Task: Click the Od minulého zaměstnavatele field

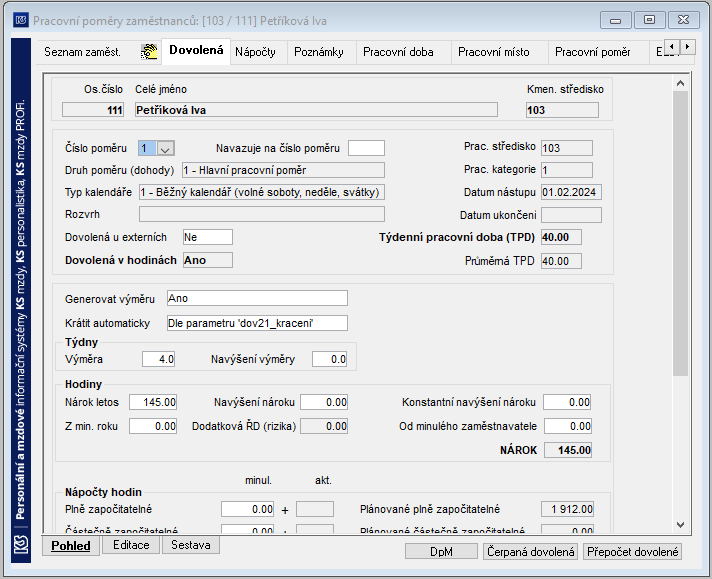Action: click(x=568, y=426)
